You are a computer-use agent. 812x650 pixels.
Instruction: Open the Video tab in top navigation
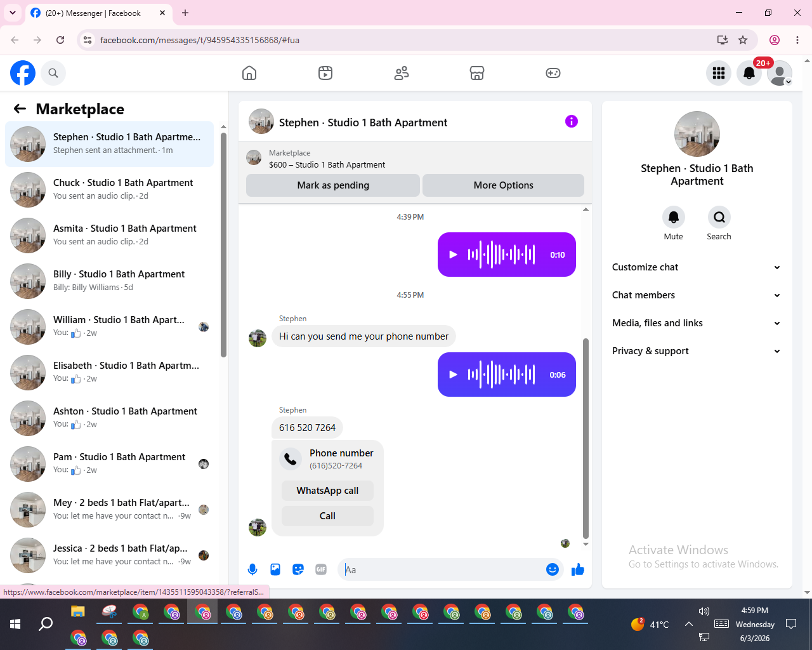325,73
